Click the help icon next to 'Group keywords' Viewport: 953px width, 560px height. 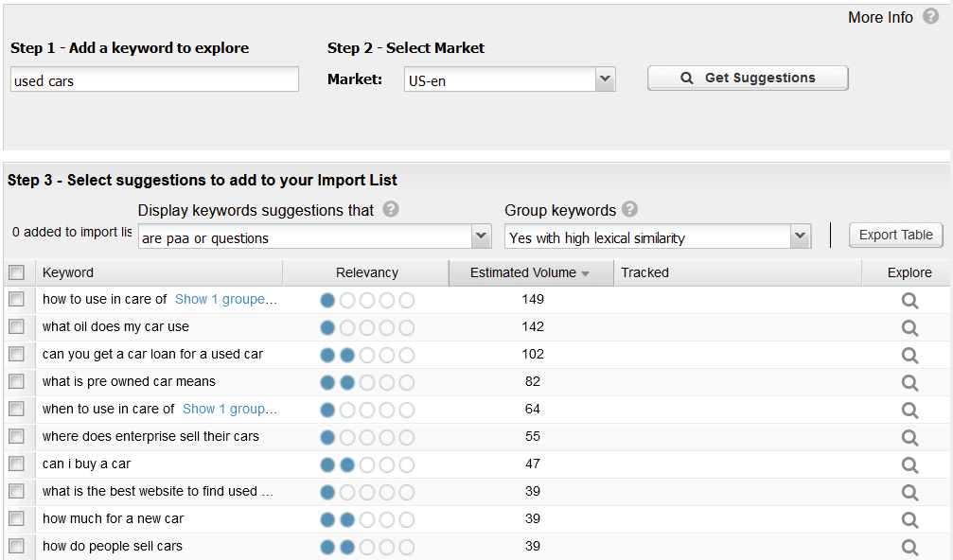point(628,210)
